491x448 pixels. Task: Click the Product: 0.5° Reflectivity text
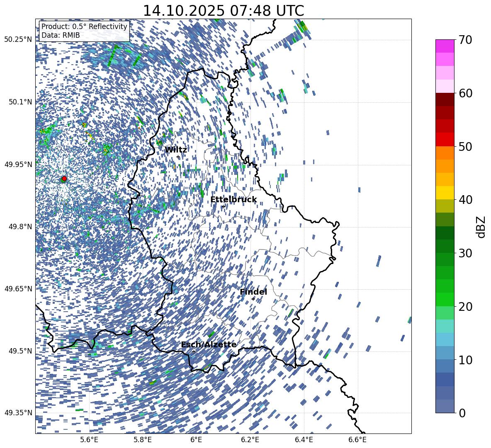click(84, 27)
